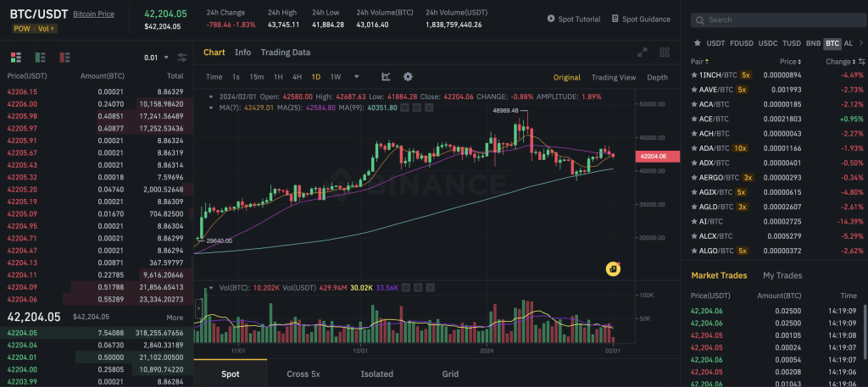
Task: Open the Grid trading tab
Action: point(450,373)
